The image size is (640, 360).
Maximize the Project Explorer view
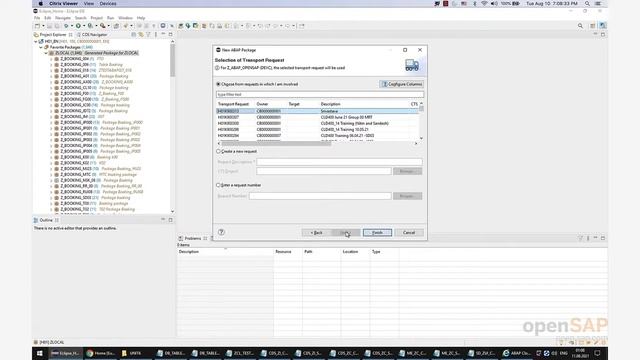pyautogui.click(x=171, y=34)
